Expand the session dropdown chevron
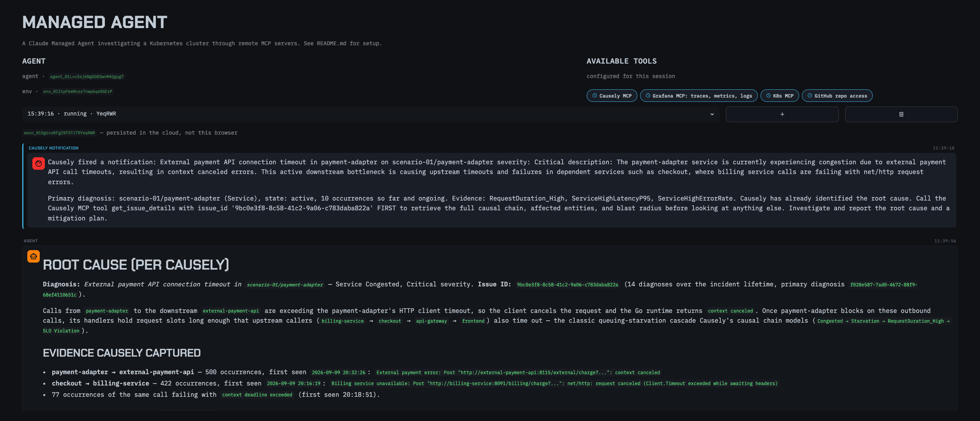Image resolution: width=980 pixels, height=421 pixels. click(712, 114)
